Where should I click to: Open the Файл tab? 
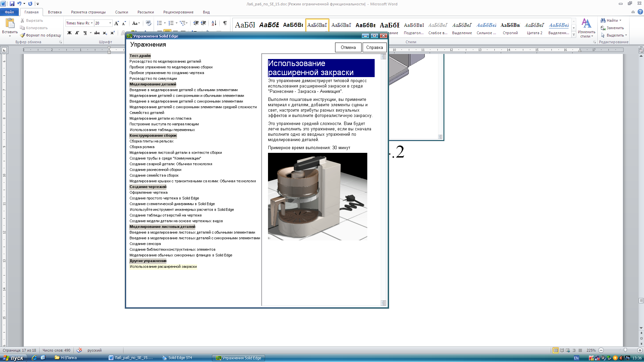9,12
